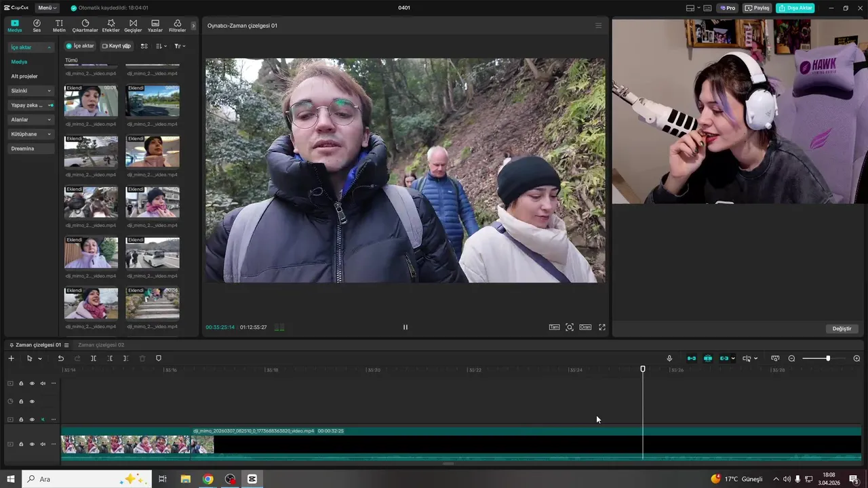Pause the preview playback
The width and height of the screenshot is (868, 488).
point(406,327)
